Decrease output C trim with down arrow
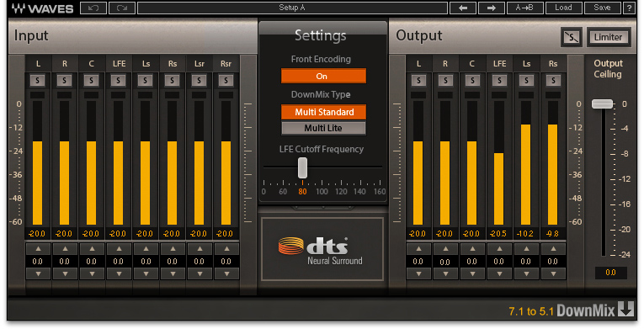The height and width of the screenshot is (329, 644). coord(472,273)
